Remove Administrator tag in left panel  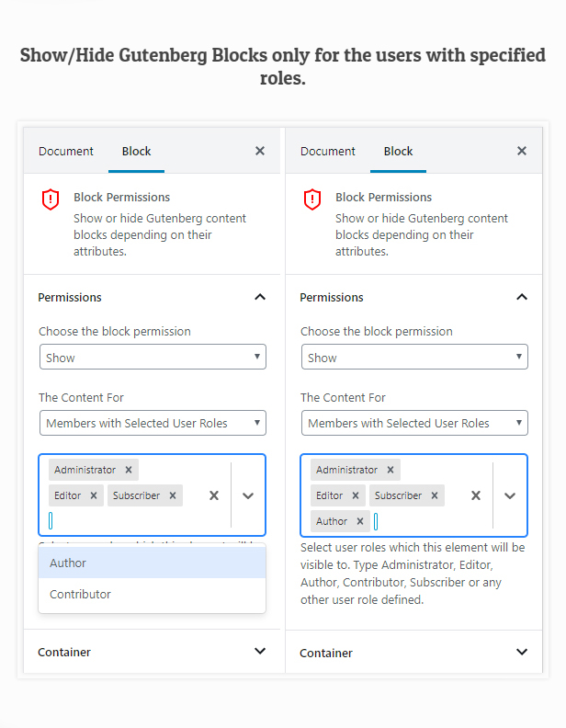point(129,470)
